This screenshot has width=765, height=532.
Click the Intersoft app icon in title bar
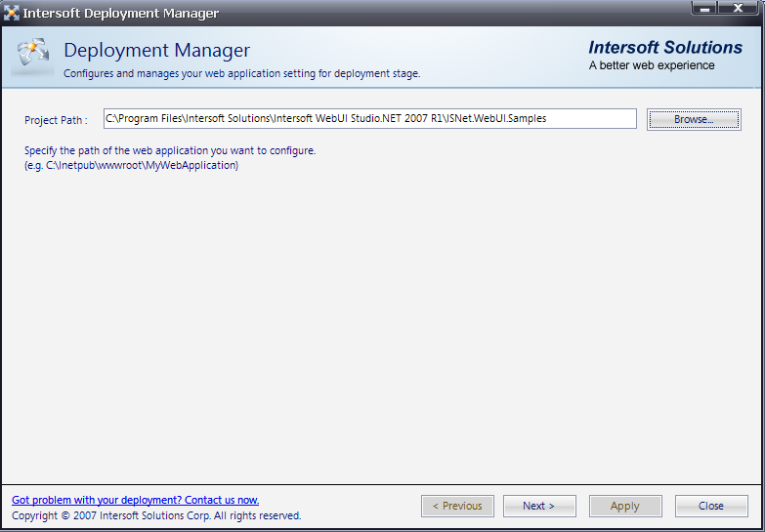coord(13,14)
